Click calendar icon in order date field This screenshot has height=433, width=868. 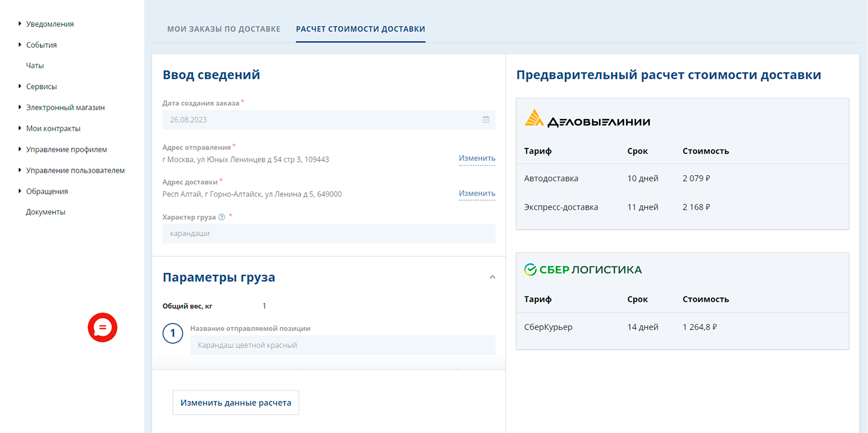click(x=486, y=120)
